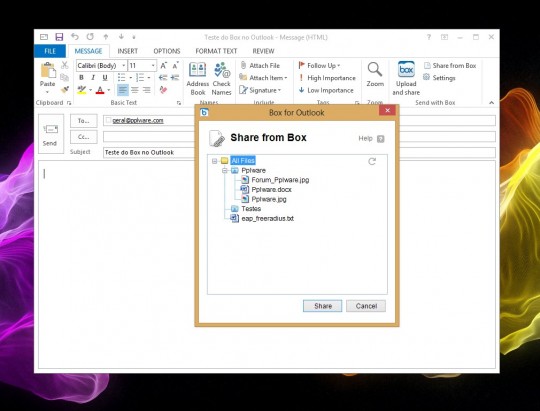The image size is (540, 411).
Task: Open the Address Book
Action: point(198,79)
